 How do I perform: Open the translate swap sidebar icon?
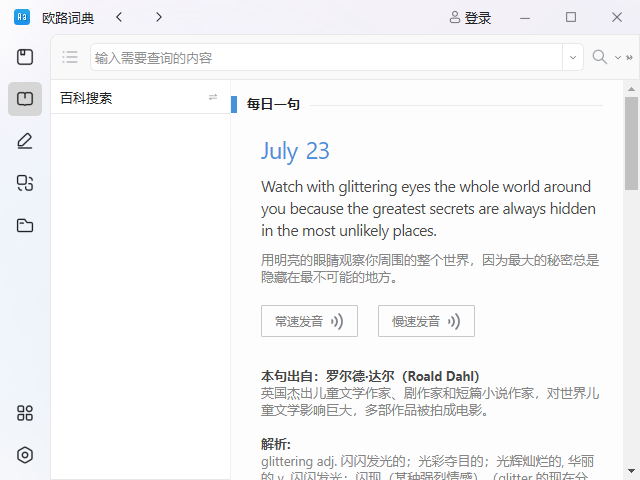click(25, 183)
